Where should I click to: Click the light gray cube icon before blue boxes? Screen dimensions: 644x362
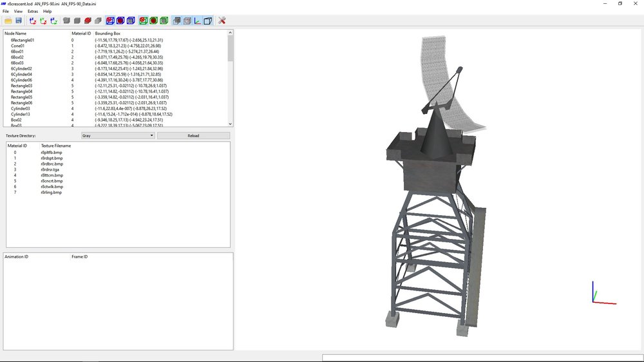[x=98, y=21]
